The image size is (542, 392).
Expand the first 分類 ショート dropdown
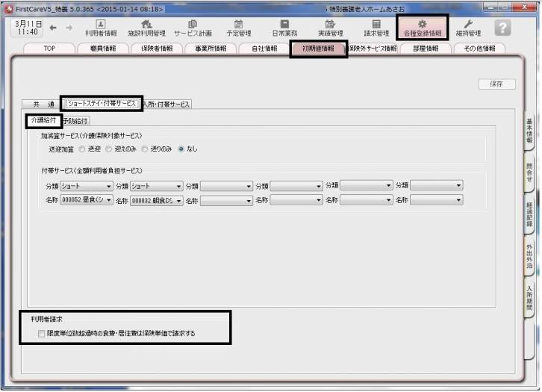(x=108, y=186)
